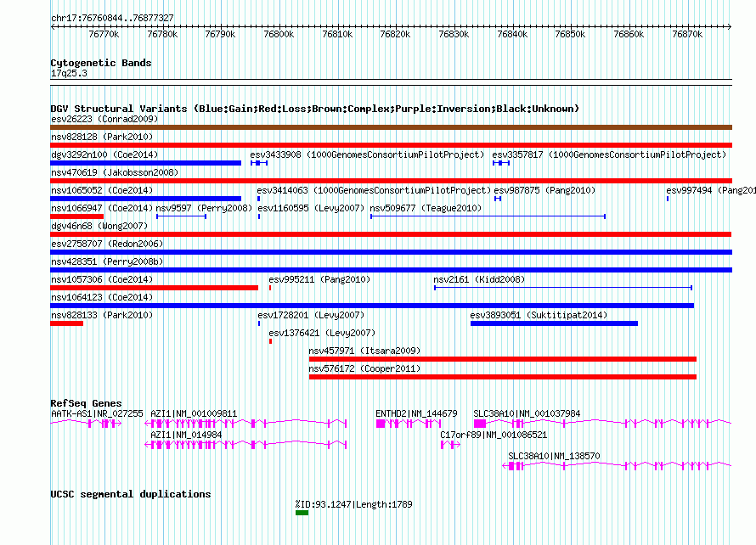Click the blue nsv428351 Perry2008b bar

[x=391, y=270]
